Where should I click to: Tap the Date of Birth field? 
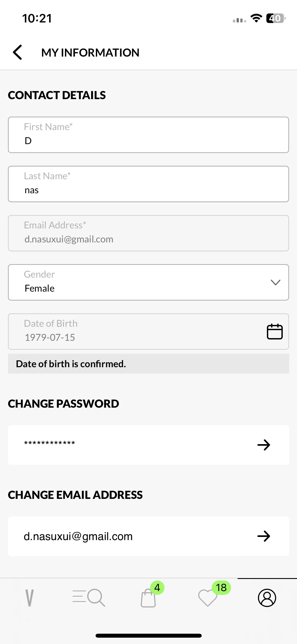[148, 332]
